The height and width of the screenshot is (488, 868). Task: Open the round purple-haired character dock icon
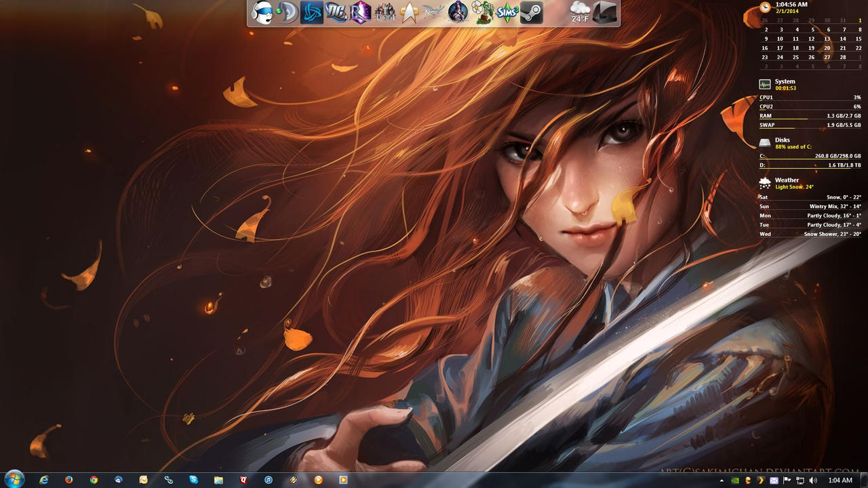pyautogui.click(x=458, y=12)
